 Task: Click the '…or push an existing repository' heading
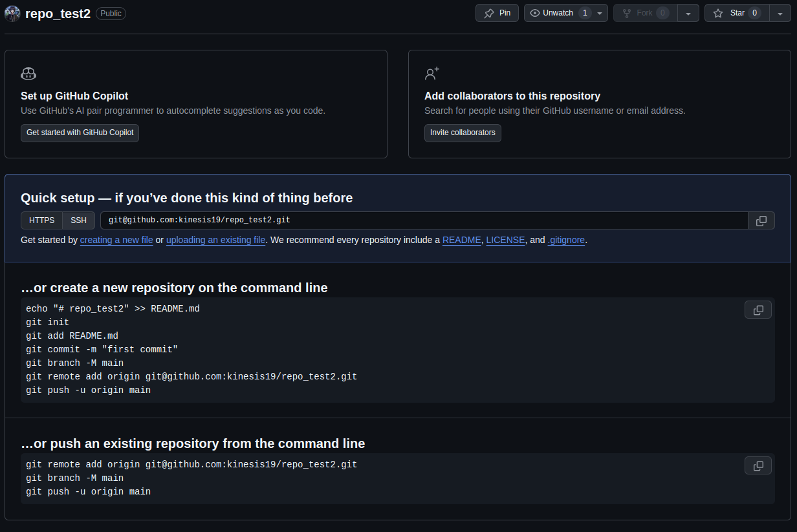click(x=193, y=443)
